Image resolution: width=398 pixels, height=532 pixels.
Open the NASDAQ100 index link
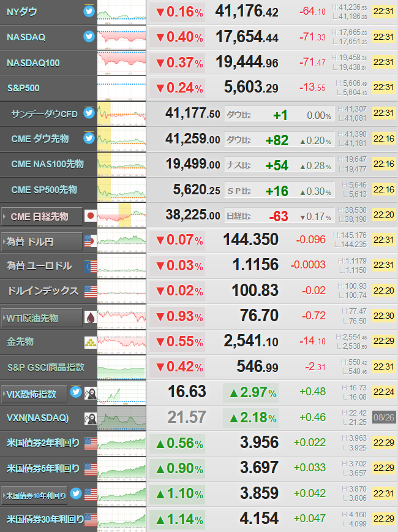[x=33, y=63]
